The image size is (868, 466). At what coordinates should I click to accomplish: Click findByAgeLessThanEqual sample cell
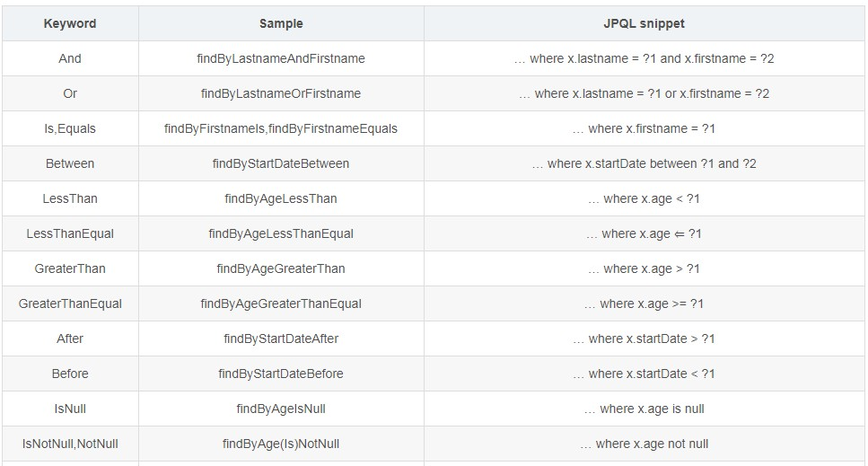tap(281, 233)
